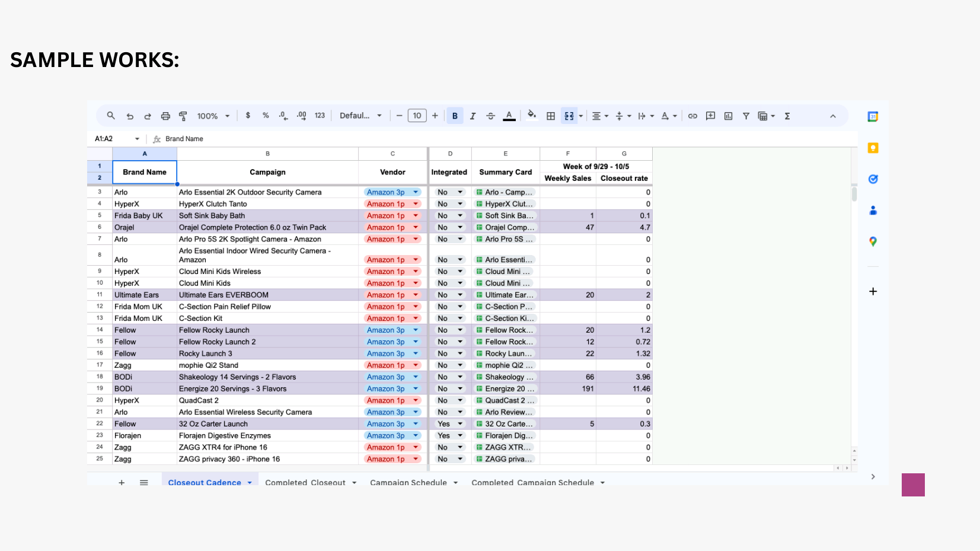
Task: Open Google Maps in side panel
Action: coord(873,241)
